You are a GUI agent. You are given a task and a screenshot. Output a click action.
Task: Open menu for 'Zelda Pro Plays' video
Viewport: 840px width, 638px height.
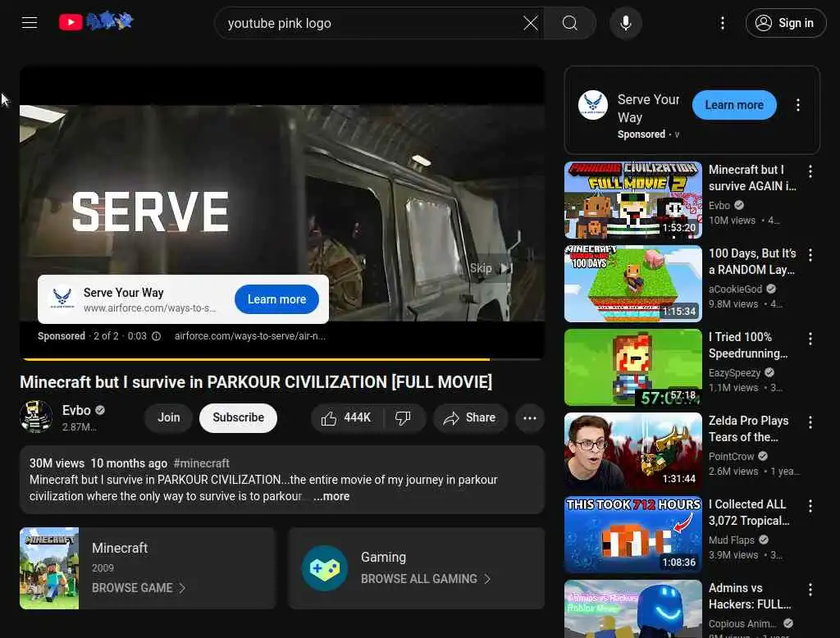pos(810,422)
